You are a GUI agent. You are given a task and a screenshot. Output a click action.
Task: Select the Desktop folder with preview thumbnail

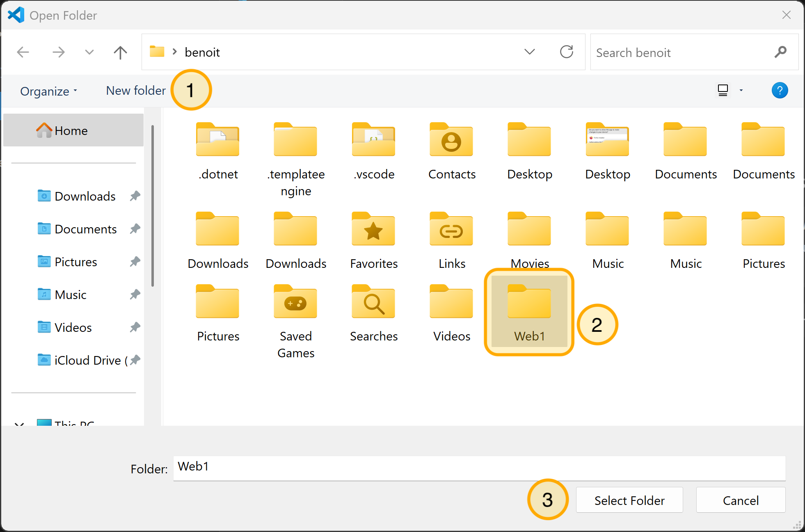[608, 151]
